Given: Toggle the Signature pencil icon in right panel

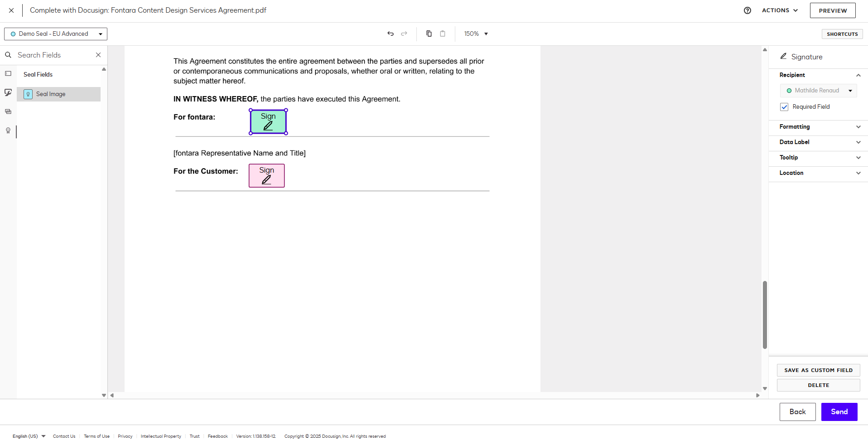Looking at the screenshot, I should (784, 56).
